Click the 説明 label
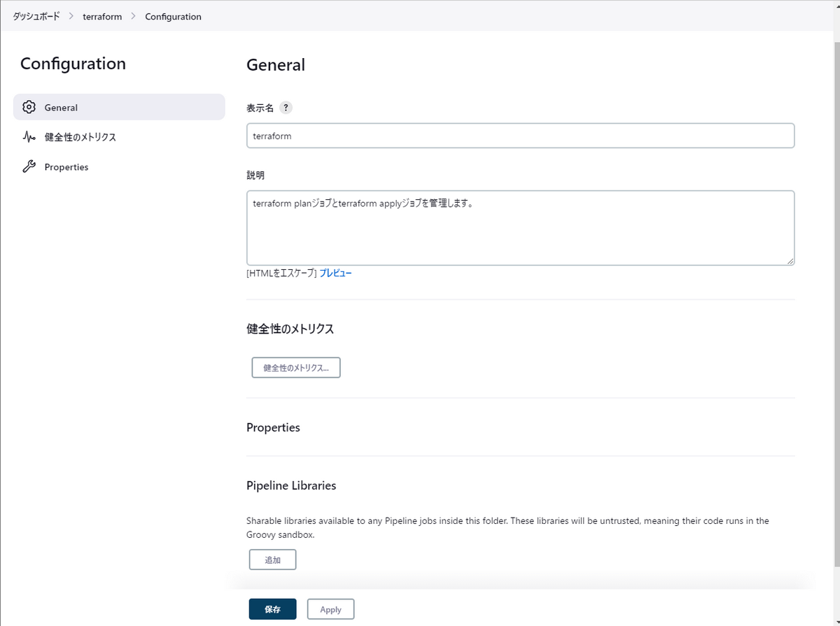This screenshot has height=626, width=840. pos(255,175)
